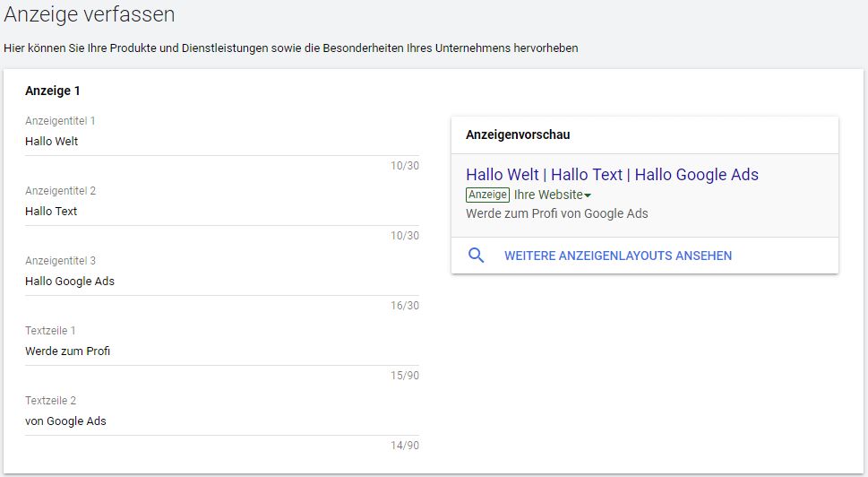The height and width of the screenshot is (477, 868).
Task: Click into the Anzeigentitel 2 field with Hallo Text
Action: (221, 212)
